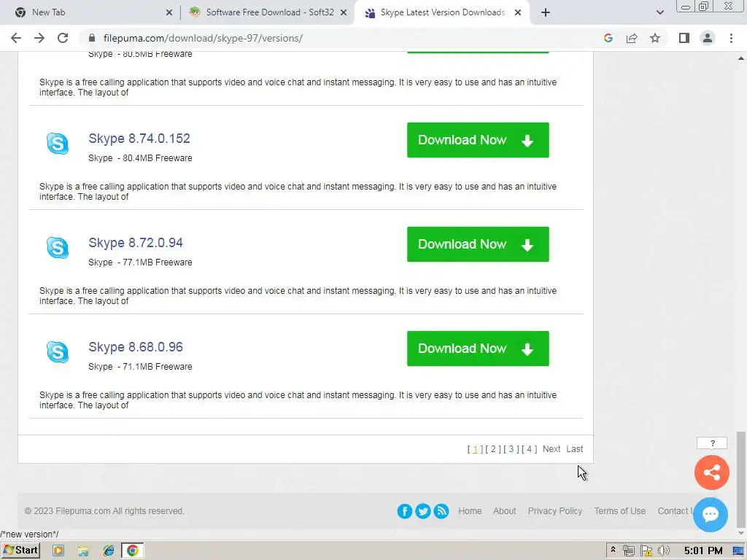747x560 pixels.
Task: Open the Skype 8.72.0.94 title link
Action: (136, 242)
